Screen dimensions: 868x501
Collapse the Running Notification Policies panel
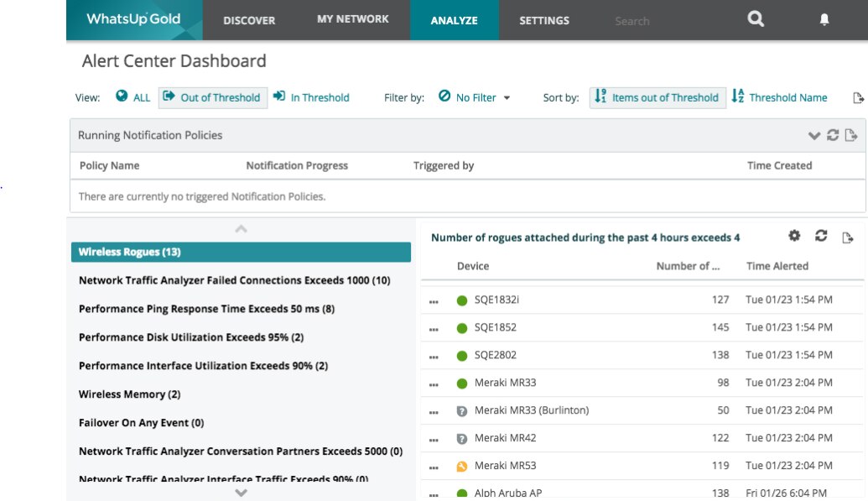(x=813, y=135)
